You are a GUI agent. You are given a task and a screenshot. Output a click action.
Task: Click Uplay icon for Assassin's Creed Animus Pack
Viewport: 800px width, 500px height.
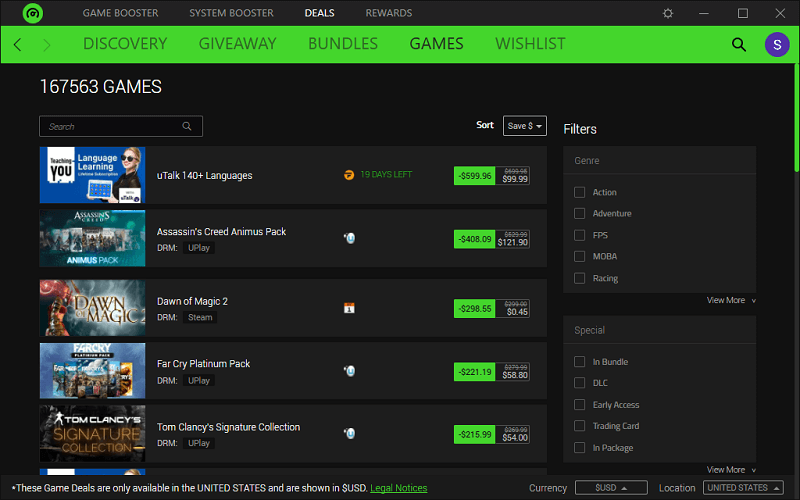(349, 238)
